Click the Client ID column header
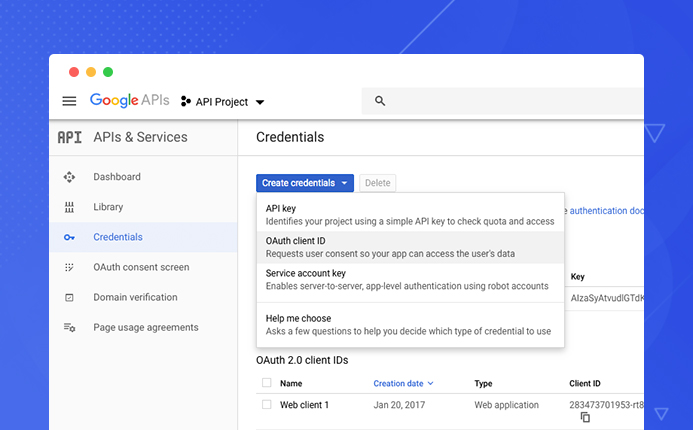693x430 pixels. coord(585,384)
